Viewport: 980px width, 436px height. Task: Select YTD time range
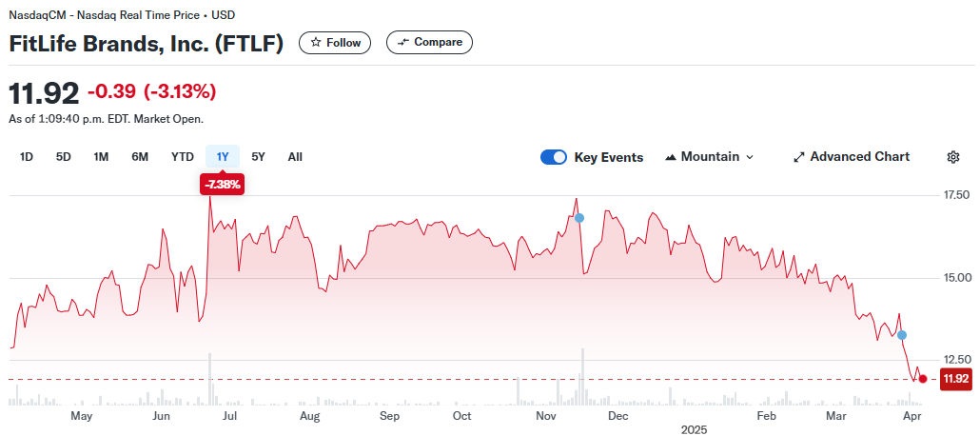[x=183, y=157]
